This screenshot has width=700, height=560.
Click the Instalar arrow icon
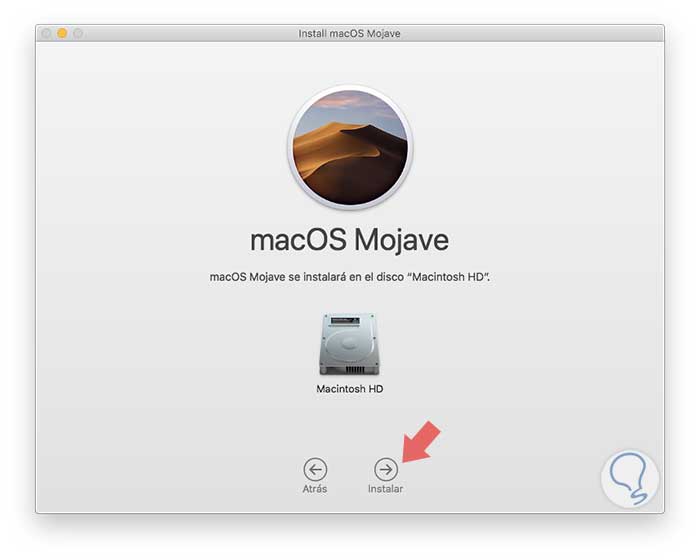386,469
